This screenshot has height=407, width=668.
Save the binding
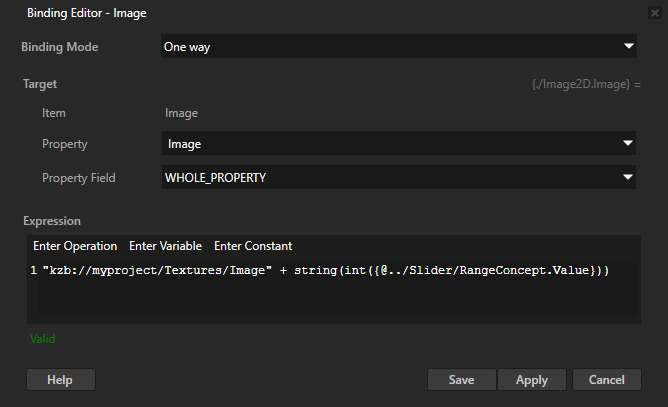click(461, 380)
